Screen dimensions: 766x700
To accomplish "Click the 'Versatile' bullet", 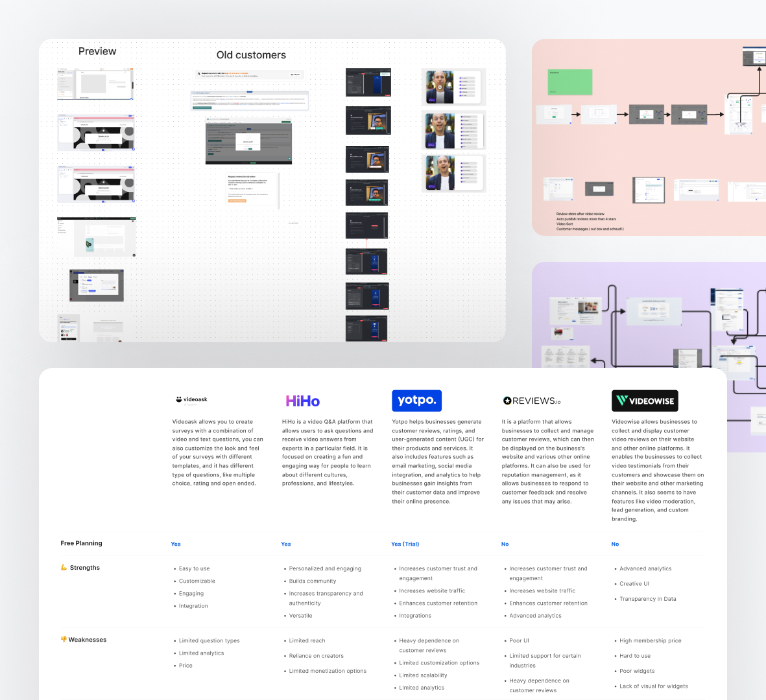I will point(300,616).
